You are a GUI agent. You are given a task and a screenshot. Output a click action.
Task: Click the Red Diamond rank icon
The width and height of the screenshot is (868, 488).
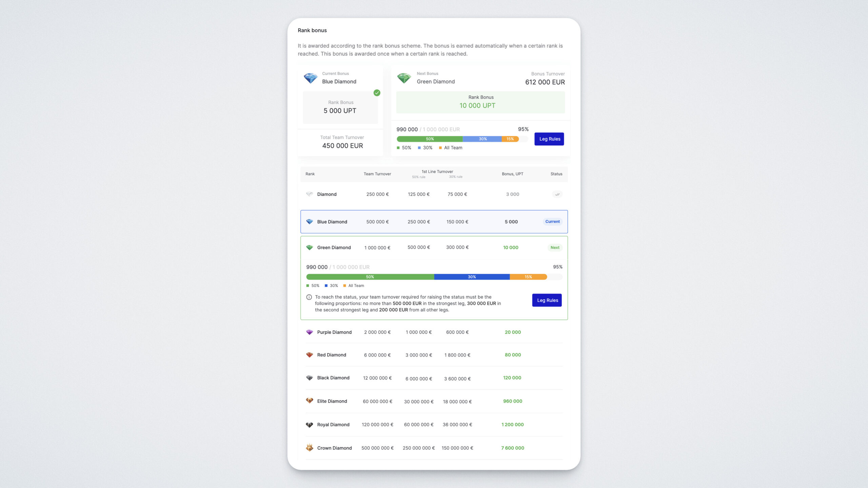[x=309, y=355]
